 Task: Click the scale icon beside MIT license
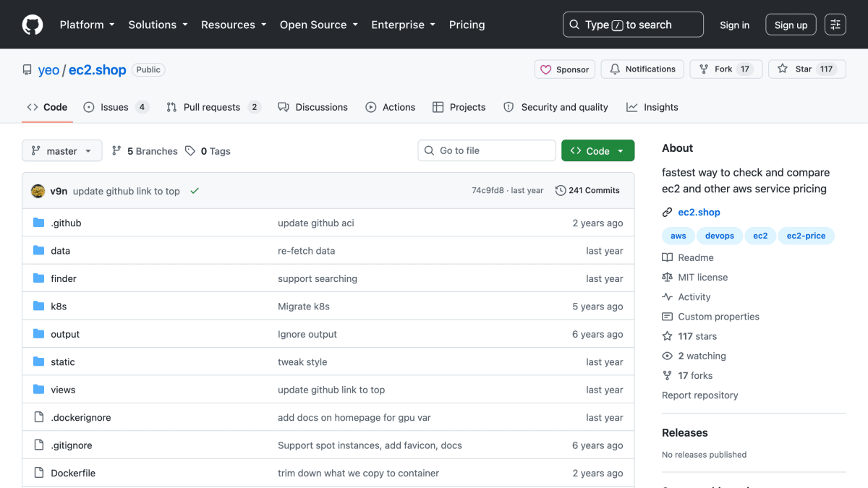coord(667,277)
